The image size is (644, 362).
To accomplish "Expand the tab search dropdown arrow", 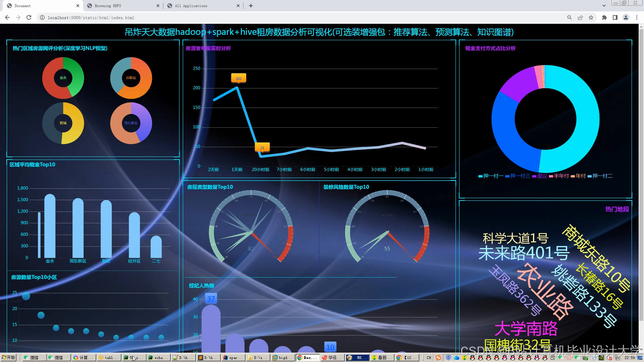I will point(604,6).
